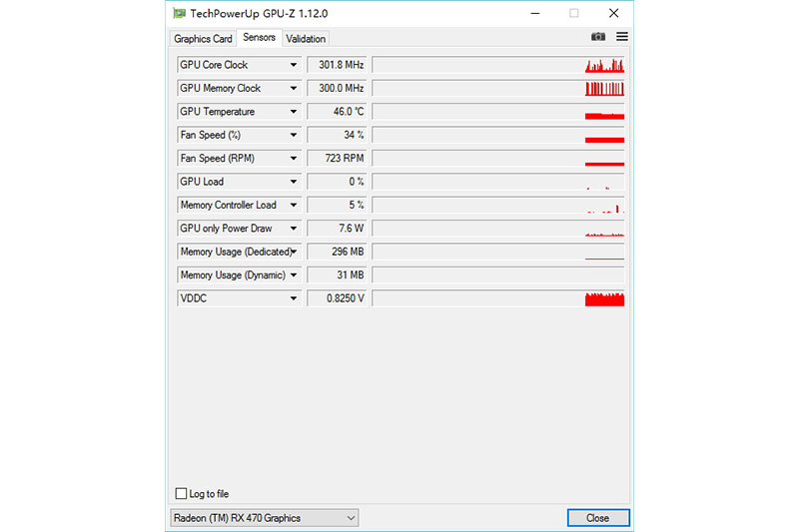The image size is (799, 532).
Task: Click the 7.6 W power draw value
Action: pos(337,229)
